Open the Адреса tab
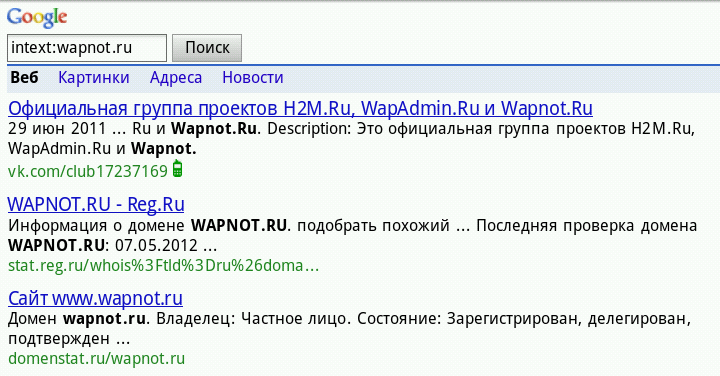Screen dimensions: 720x376 pos(176,78)
